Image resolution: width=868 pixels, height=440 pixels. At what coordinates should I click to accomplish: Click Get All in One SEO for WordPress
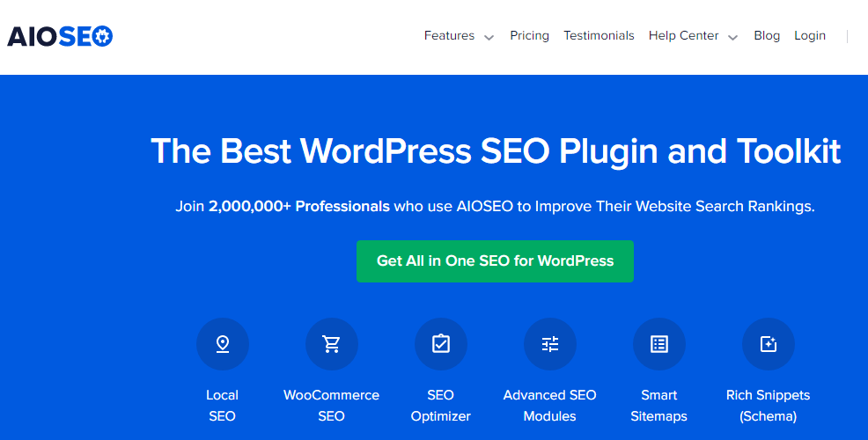click(495, 261)
